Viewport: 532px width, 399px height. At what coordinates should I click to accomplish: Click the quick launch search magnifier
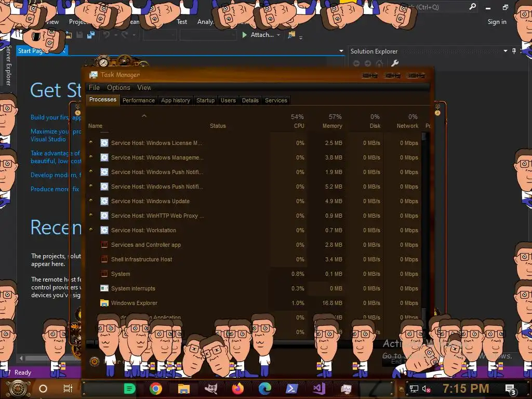pyautogui.click(x=472, y=7)
